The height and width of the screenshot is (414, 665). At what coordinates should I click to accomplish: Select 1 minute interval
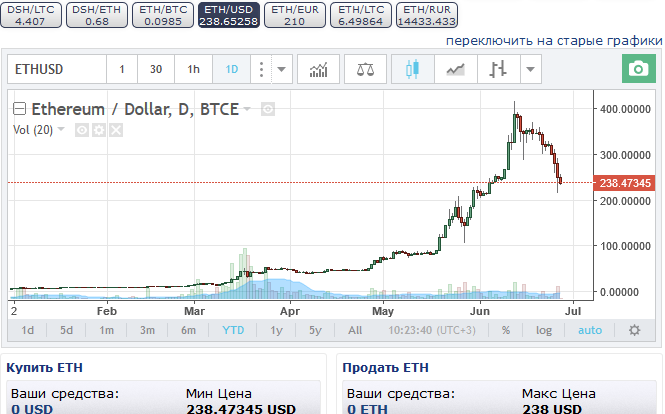click(x=122, y=69)
